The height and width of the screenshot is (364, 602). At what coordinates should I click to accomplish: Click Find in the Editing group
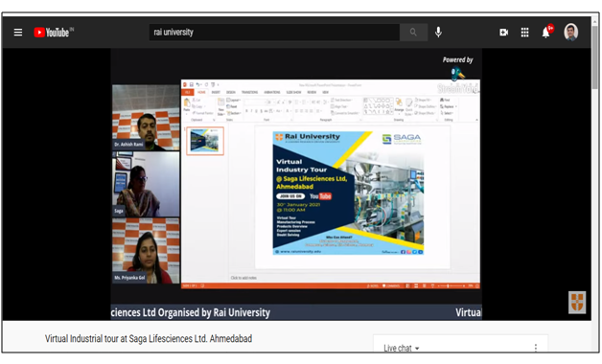point(445,101)
